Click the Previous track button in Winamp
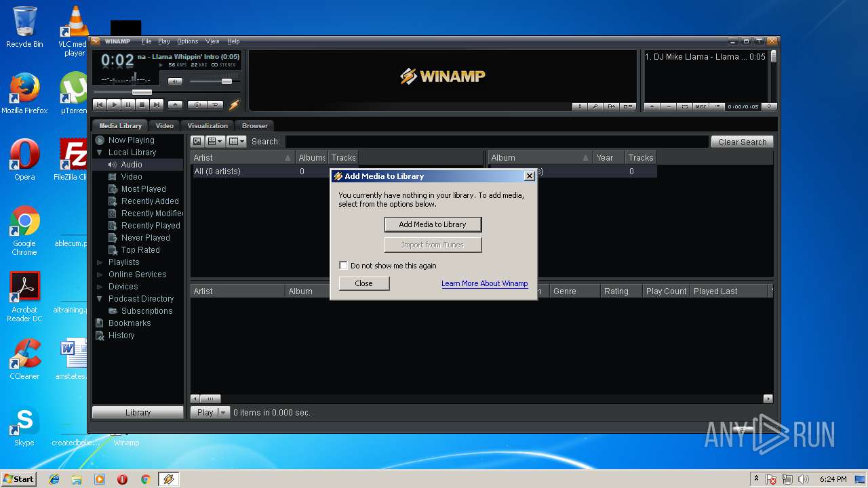Screen dimensions: 868x488 click(100, 104)
